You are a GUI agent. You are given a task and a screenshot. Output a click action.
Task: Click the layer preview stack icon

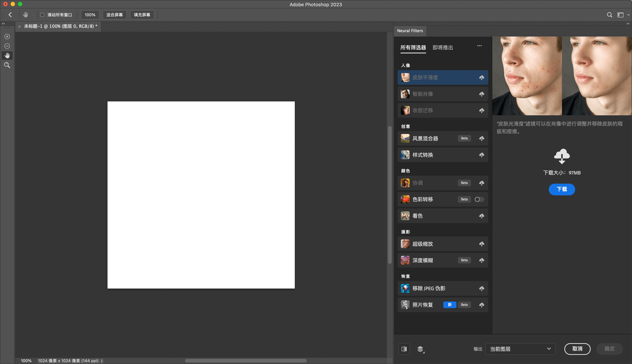click(420, 349)
